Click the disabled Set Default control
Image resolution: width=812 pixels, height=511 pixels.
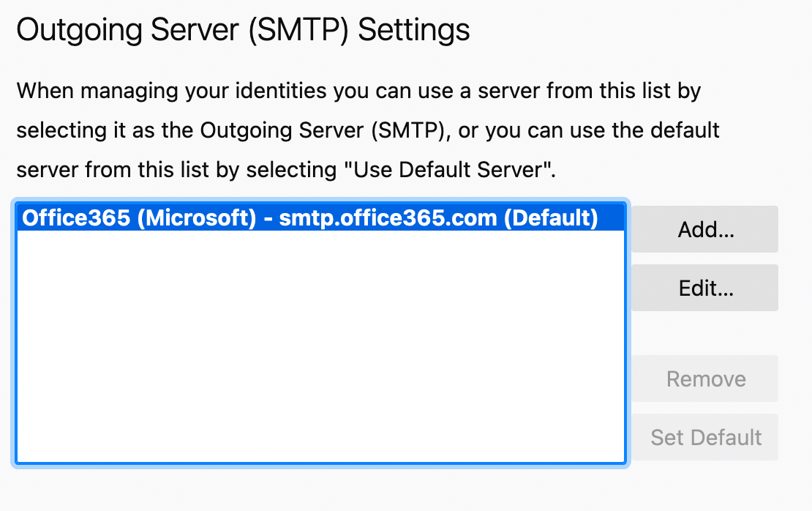coord(704,437)
